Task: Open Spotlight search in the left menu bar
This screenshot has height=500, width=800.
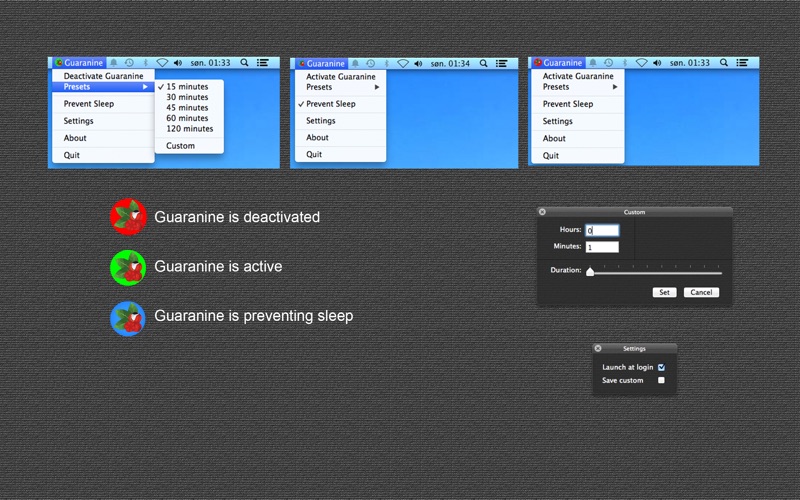Action: click(244, 62)
